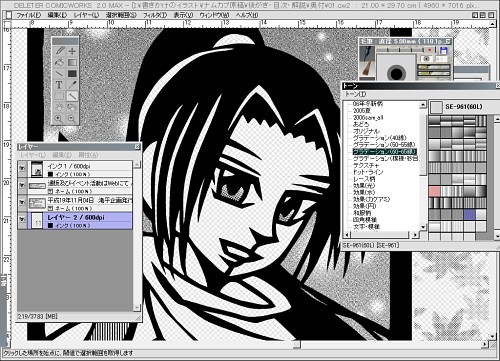
Task: Select the filled black rectangle tool
Action: pos(72,73)
